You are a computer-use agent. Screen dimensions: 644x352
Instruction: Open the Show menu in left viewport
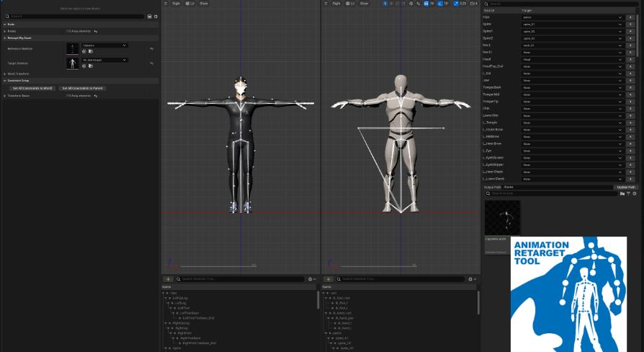point(203,4)
